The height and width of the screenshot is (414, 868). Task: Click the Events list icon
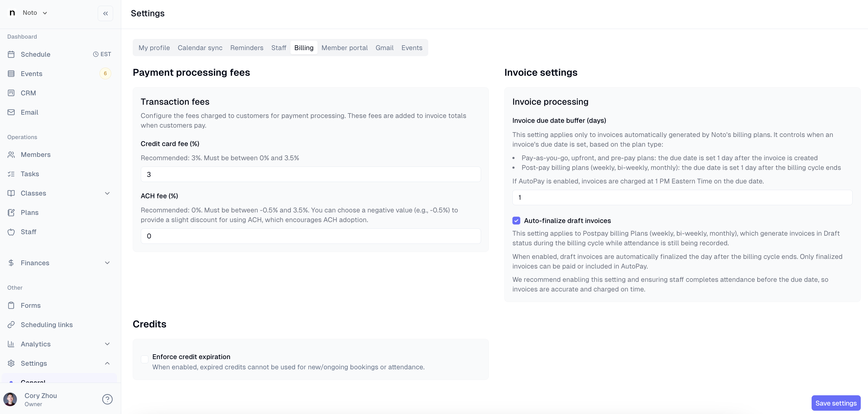click(11, 74)
